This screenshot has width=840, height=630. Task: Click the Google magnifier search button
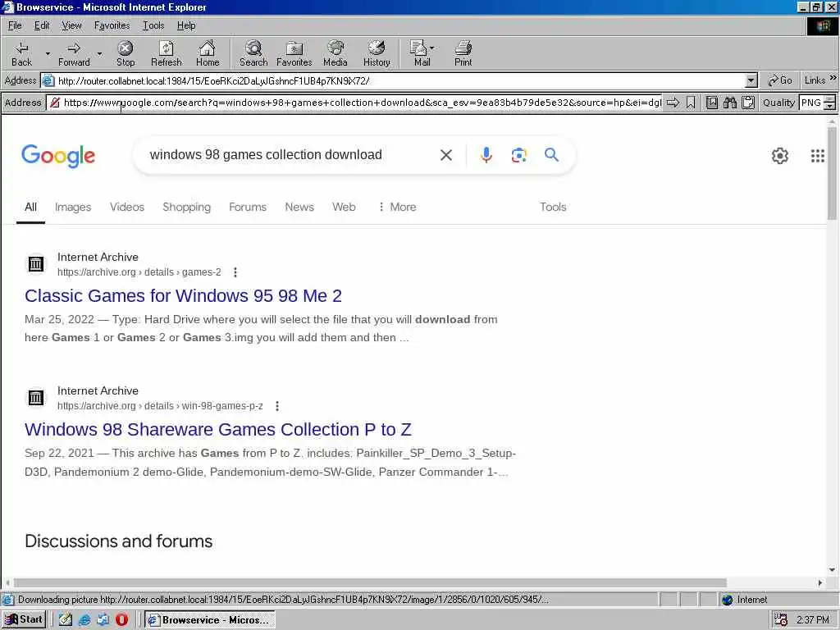click(x=551, y=155)
